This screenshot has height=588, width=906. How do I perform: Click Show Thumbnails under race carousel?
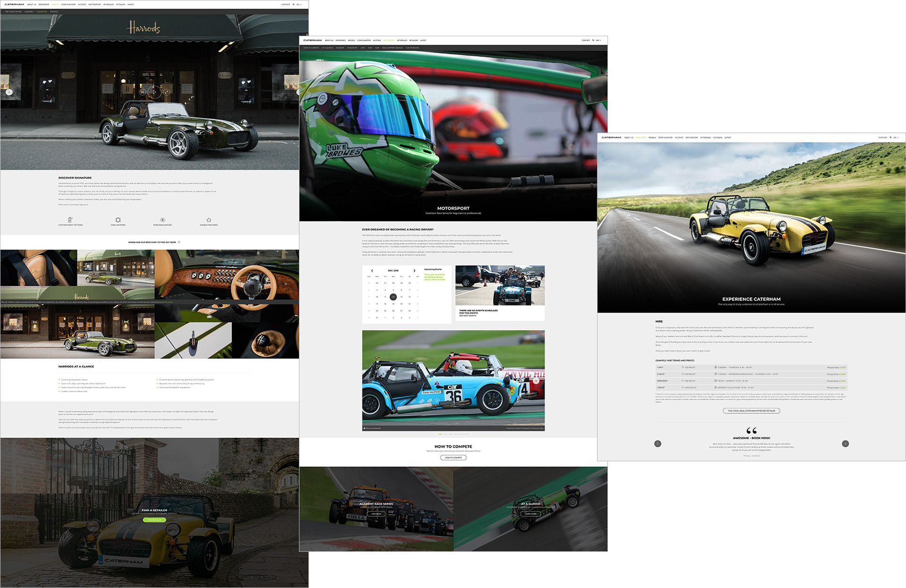click(x=372, y=428)
